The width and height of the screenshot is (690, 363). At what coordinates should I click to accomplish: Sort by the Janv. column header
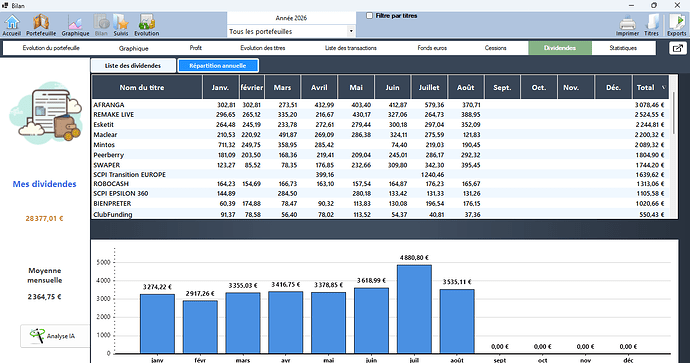pyautogui.click(x=220, y=87)
